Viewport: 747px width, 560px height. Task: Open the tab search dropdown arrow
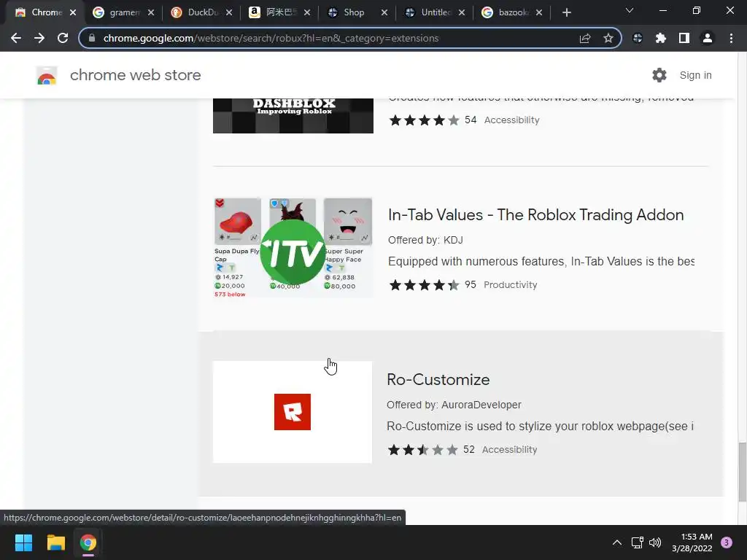[x=630, y=10]
